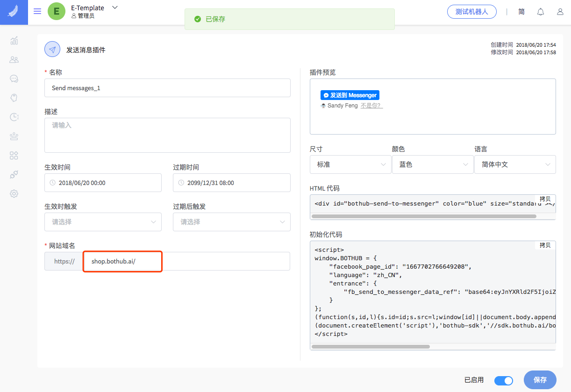
Task: Click the 管理员 role label
Action: pyautogui.click(x=86, y=16)
